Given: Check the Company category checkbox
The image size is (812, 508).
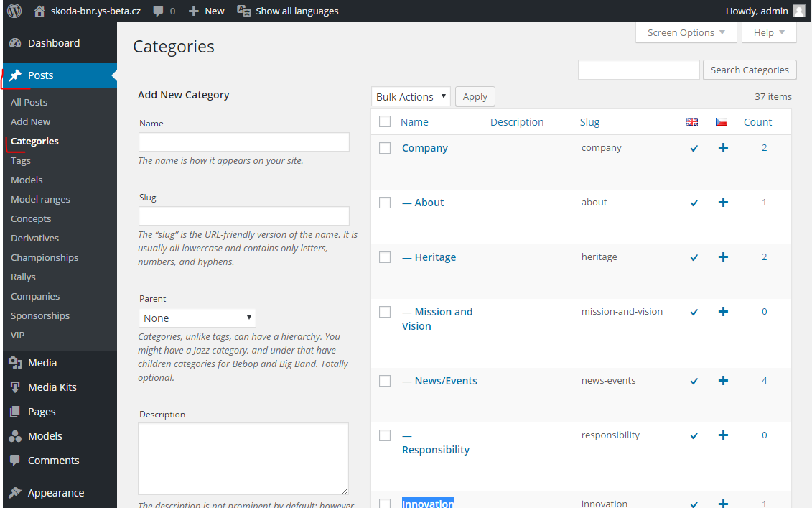Looking at the screenshot, I should coord(385,148).
